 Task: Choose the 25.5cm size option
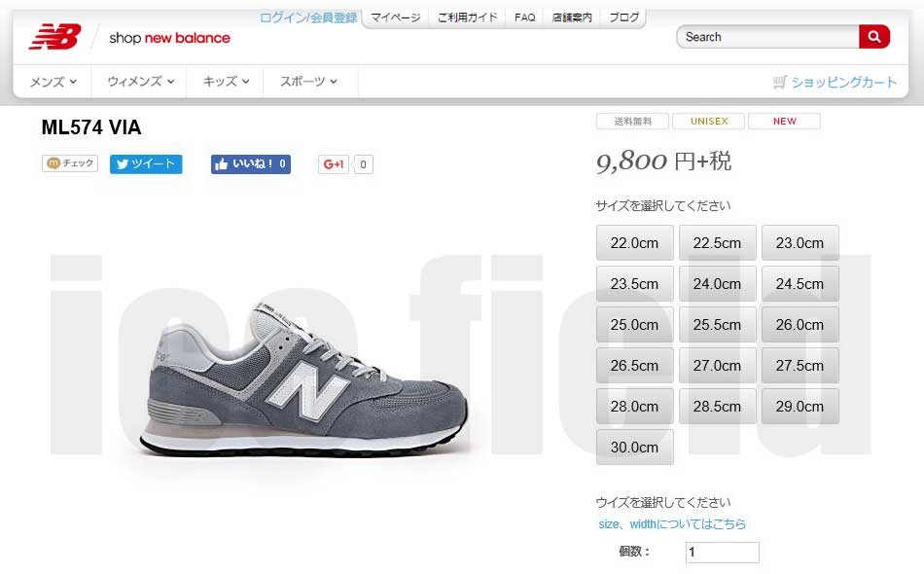click(717, 324)
